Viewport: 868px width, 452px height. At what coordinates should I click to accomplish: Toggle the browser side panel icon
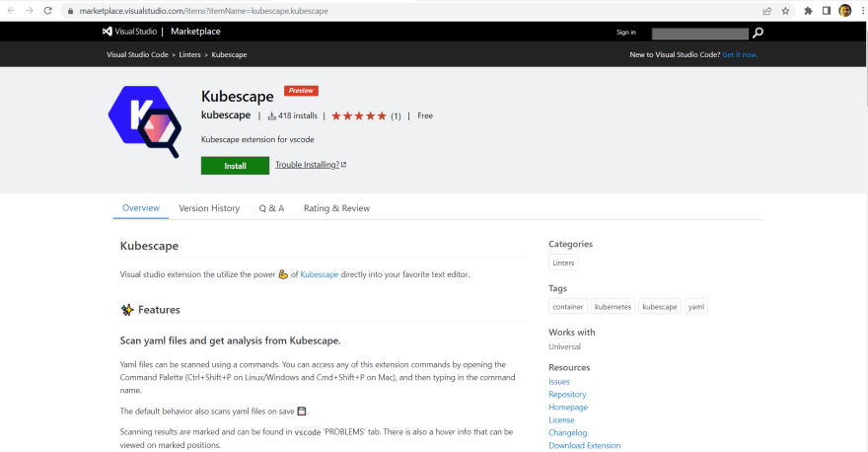point(827,11)
